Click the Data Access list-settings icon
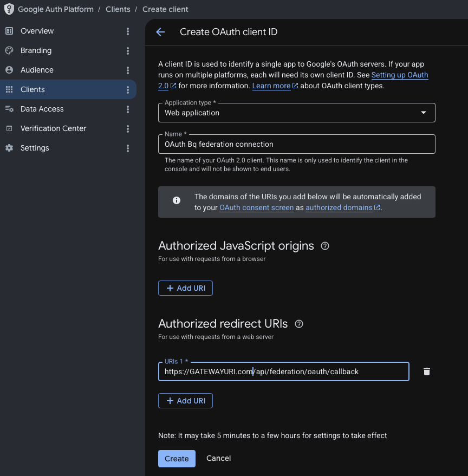Image resolution: width=468 pixels, height=476 pixels. 9,109
